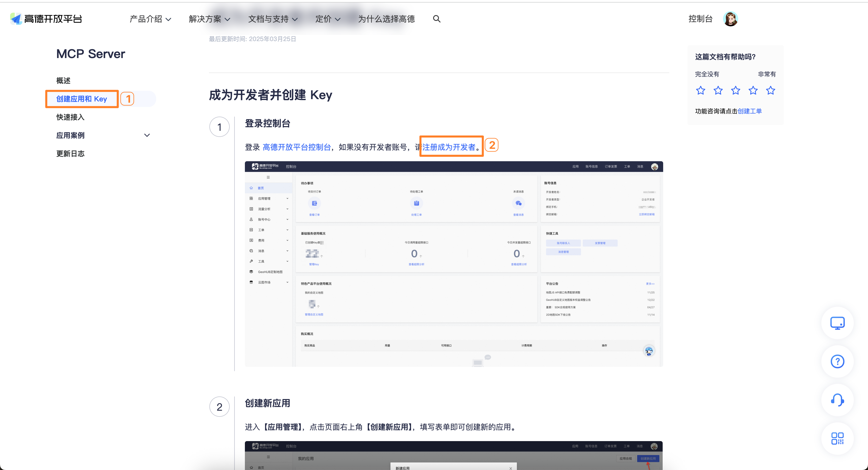Select 快速接入 in the sidebar
This screenshot has width=868, height=470.
(70, 117)
